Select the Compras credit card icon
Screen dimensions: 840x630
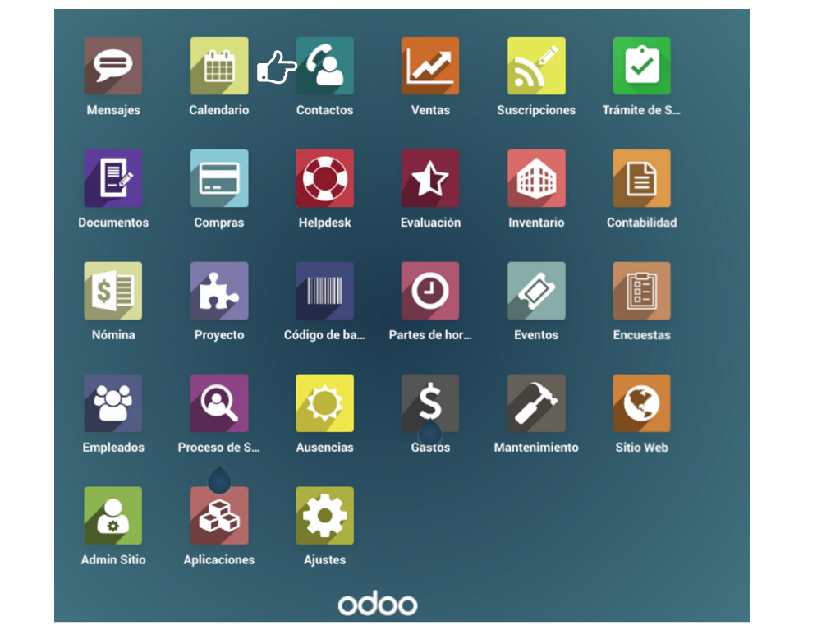[219, 178]
